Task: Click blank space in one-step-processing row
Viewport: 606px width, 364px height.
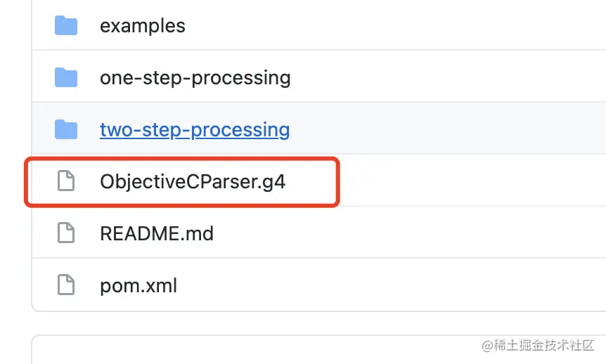Action: 457,77
